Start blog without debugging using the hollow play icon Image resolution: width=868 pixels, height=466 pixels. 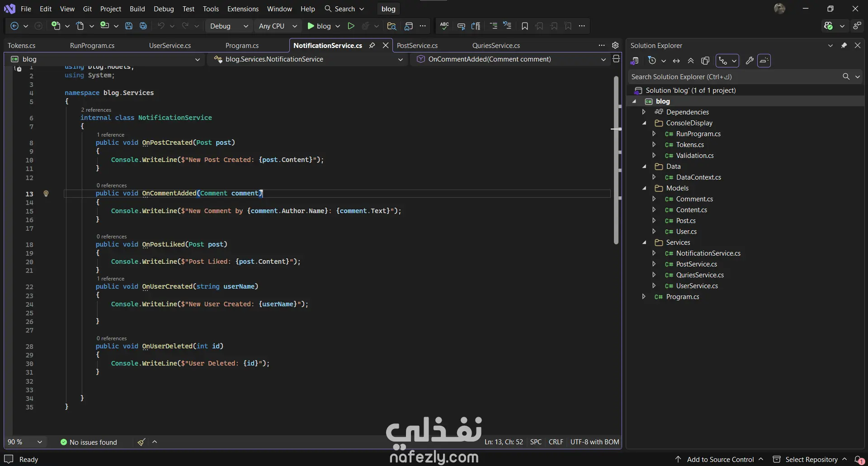(351, 26)
